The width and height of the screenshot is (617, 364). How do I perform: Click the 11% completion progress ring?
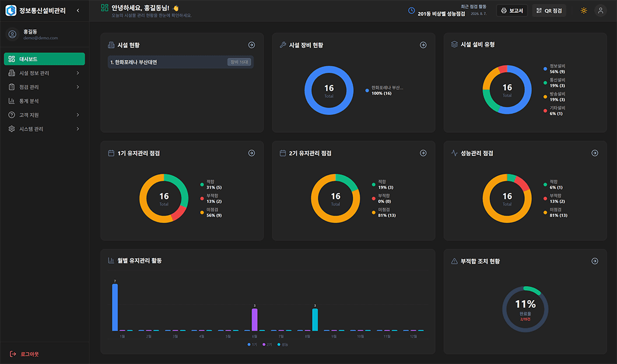[x=525, y=309]
